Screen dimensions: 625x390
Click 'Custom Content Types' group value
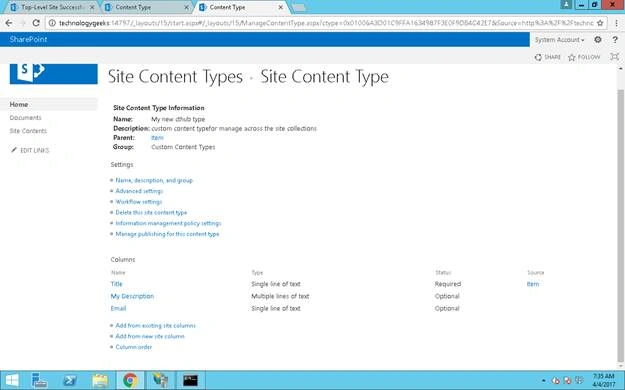(183, 147)
